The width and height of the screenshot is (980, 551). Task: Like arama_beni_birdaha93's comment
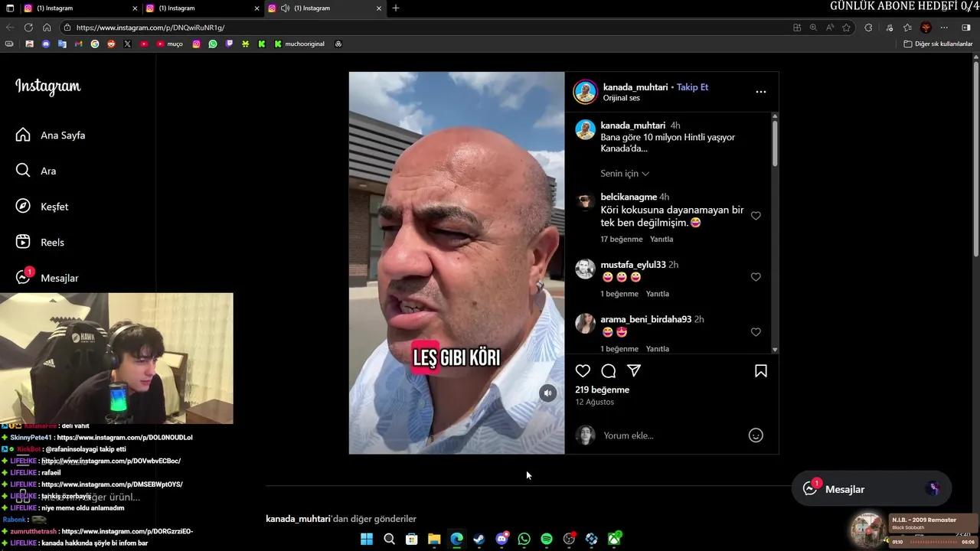click(x=756, y=332)
